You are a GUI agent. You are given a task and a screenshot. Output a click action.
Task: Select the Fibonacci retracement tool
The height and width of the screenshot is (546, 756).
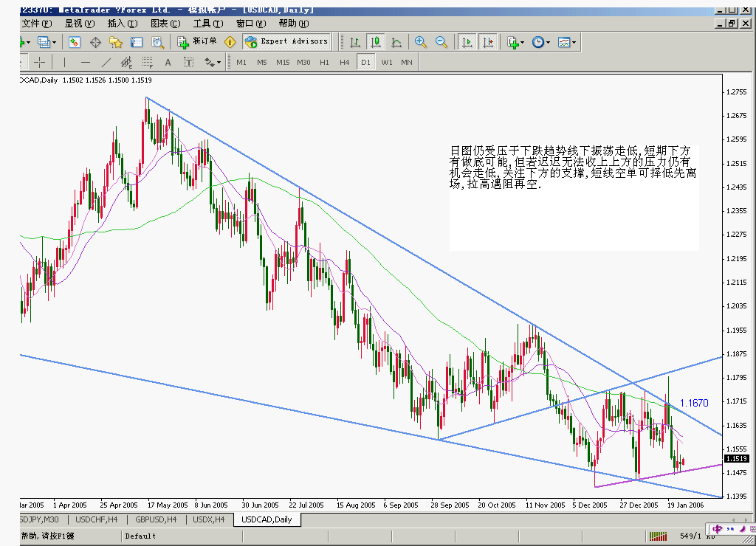pos(148,62)
